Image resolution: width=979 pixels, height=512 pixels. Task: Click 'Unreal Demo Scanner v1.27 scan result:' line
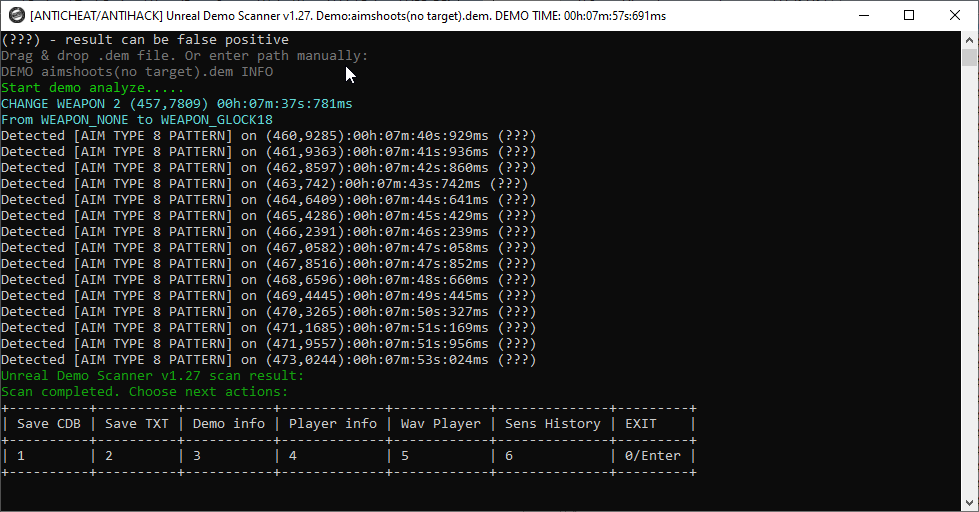[152, 376]
